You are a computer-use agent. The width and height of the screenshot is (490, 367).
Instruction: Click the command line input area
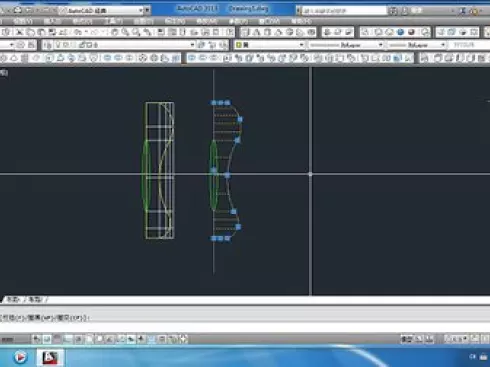pyautogui.click(x=245, y=327)
